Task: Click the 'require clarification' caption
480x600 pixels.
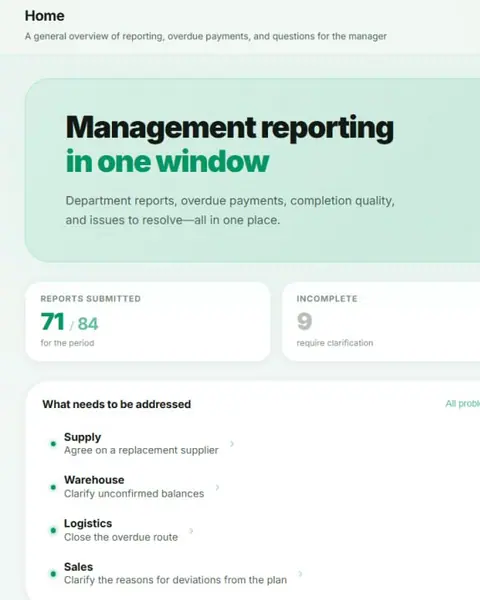Action: [335, 343]
